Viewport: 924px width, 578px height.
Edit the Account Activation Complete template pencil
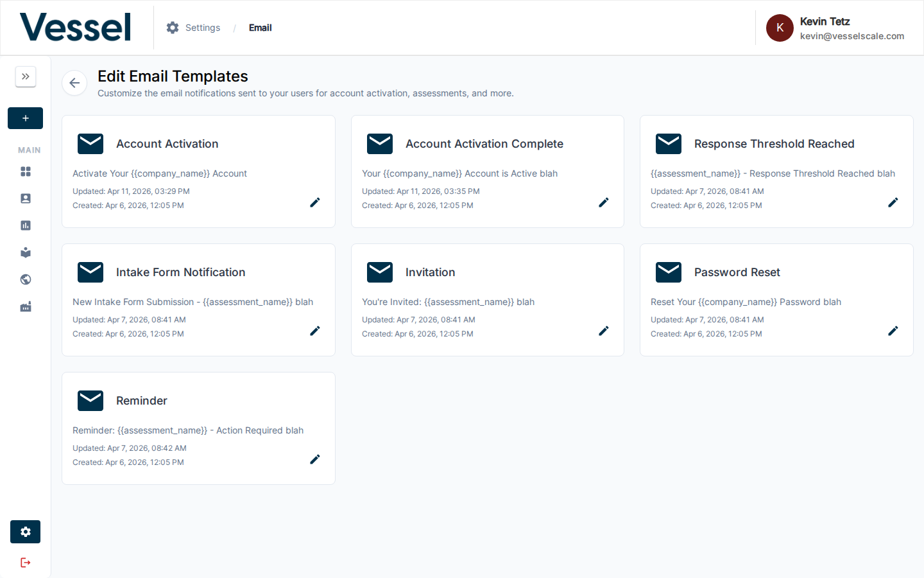[604, 202]
